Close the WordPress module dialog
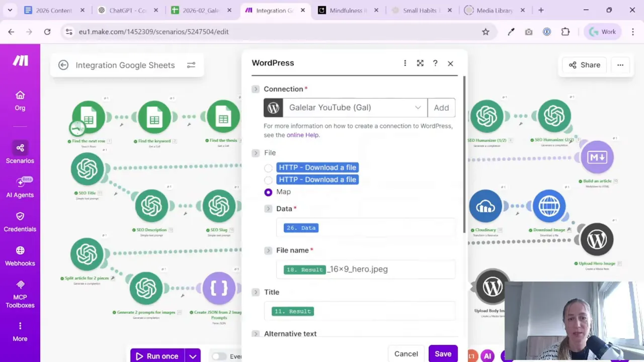The image size is (644, 362). (x=450, y=63)
